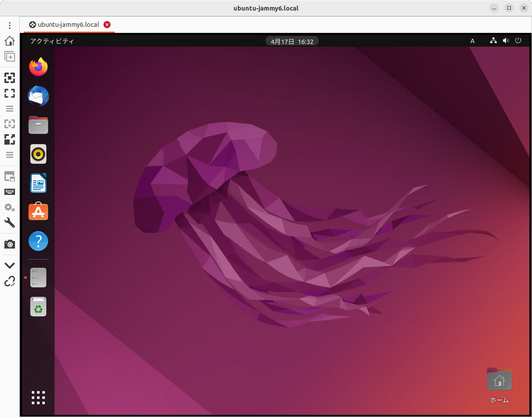The height and width of the screenshot is (417, 532).
Task: Open the Files app in the dock
Action: pyautogui.click(x=38, y=125)
